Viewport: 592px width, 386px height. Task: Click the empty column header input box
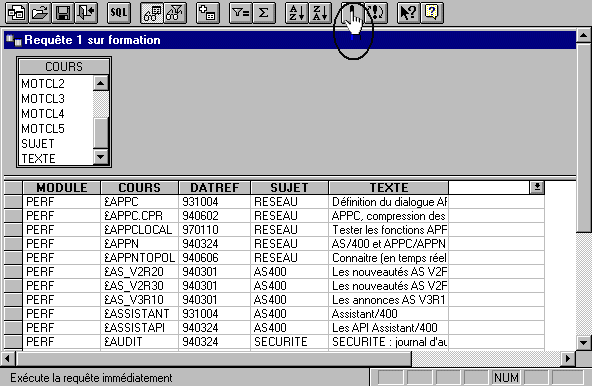tap(489, 188)
